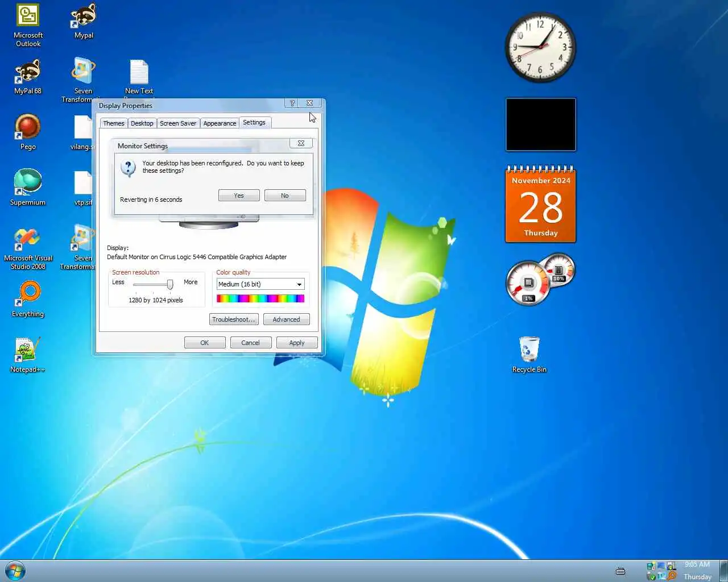Image resolution: width=728 pixels, height=582 pixels.
Task: Click the screen resolution slider handle
Action: (169, 284)
